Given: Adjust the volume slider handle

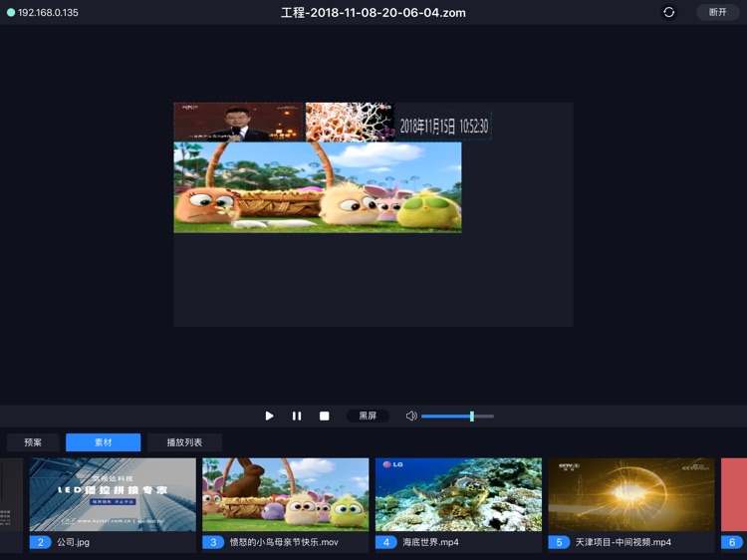Looking at the screenshot, I should coord(472,417).
